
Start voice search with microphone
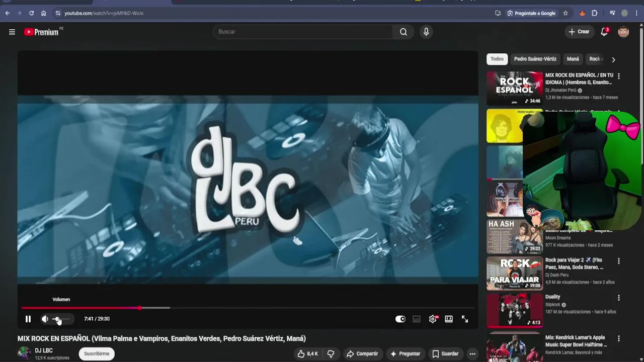coord(426,32)
